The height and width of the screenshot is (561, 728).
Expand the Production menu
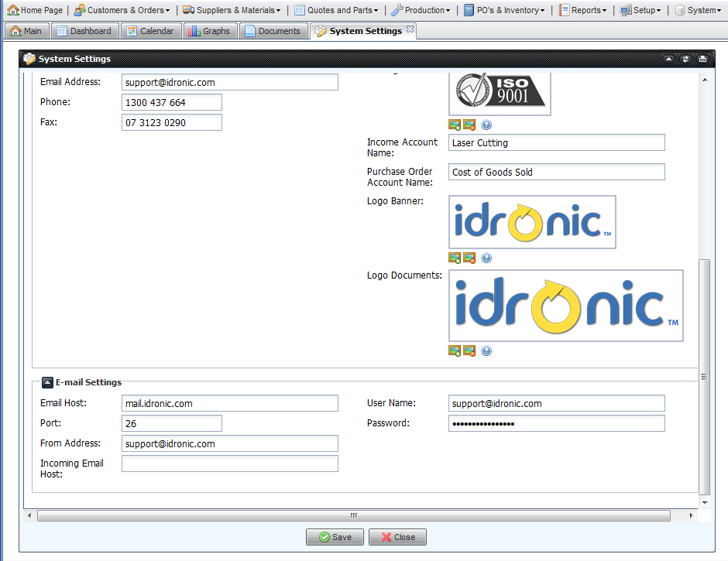[x=421, y=10]
